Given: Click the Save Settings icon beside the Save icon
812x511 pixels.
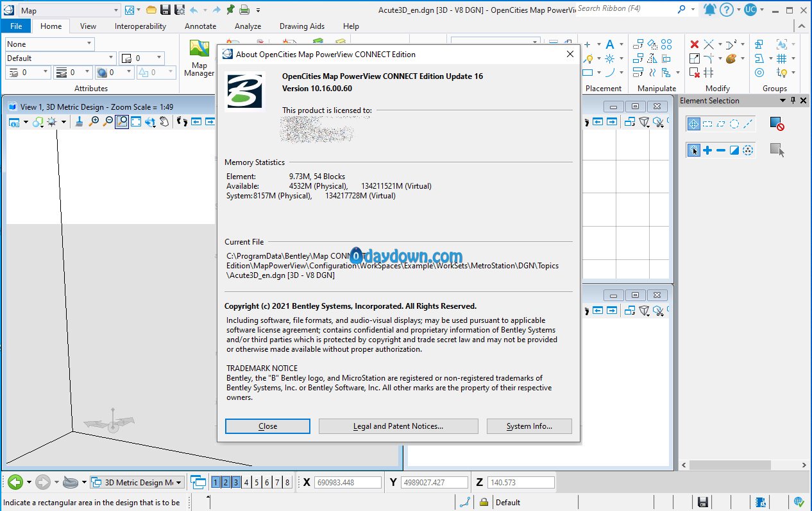Looking at the screenshot, I should pos(180,10).
